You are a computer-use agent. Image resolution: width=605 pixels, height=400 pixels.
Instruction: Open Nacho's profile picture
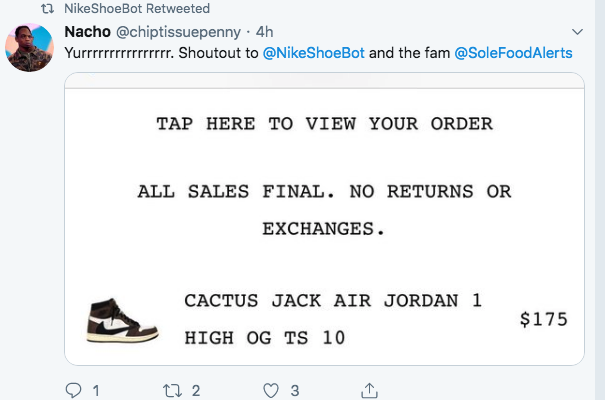click(x=29, y=47)
